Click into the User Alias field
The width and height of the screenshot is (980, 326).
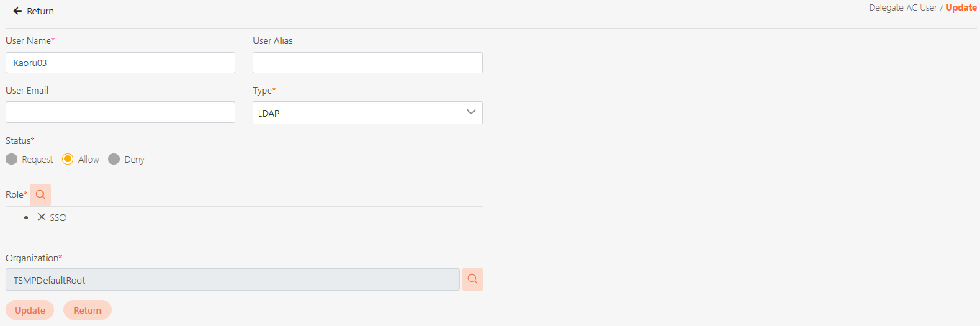pos(367,63)
